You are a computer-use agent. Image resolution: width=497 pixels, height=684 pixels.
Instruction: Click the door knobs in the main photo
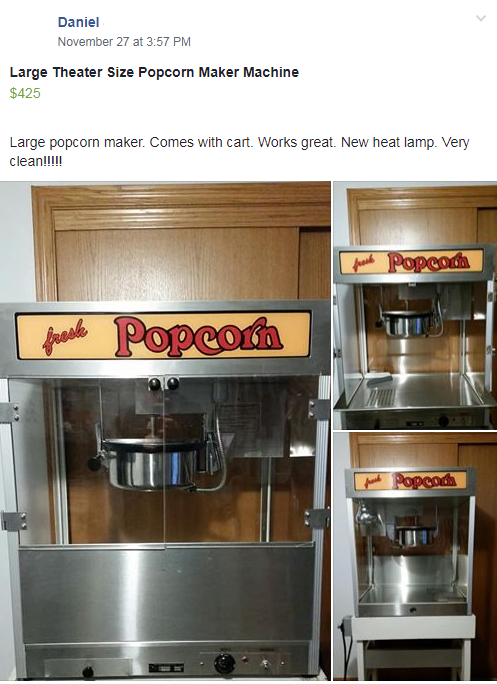[x=164, y=383]
